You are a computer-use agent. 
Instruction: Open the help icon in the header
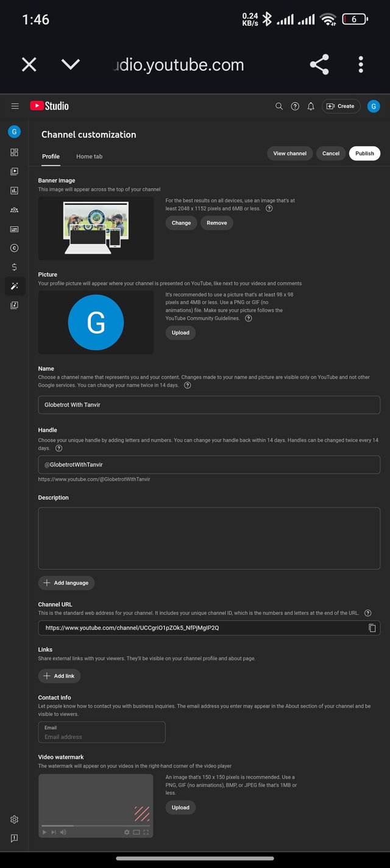coord(295,106)
